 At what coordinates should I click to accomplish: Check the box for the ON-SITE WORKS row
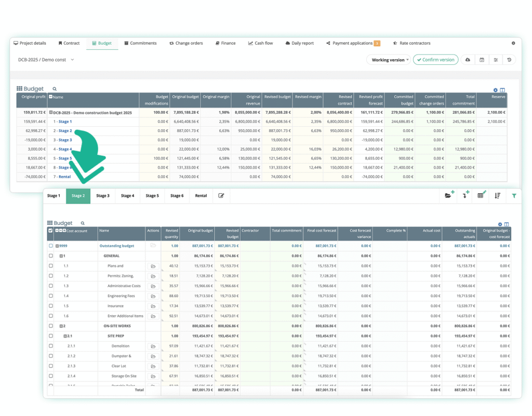[x=50, y=326]
